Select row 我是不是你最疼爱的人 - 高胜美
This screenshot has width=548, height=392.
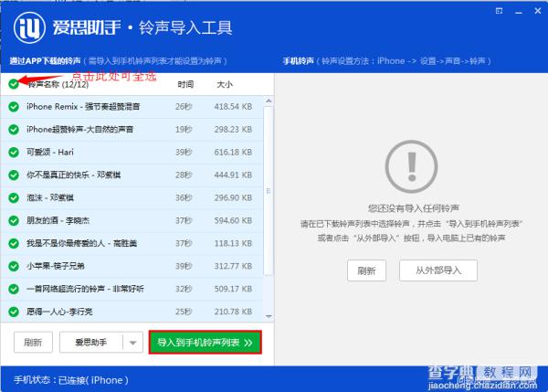[132, 243]
